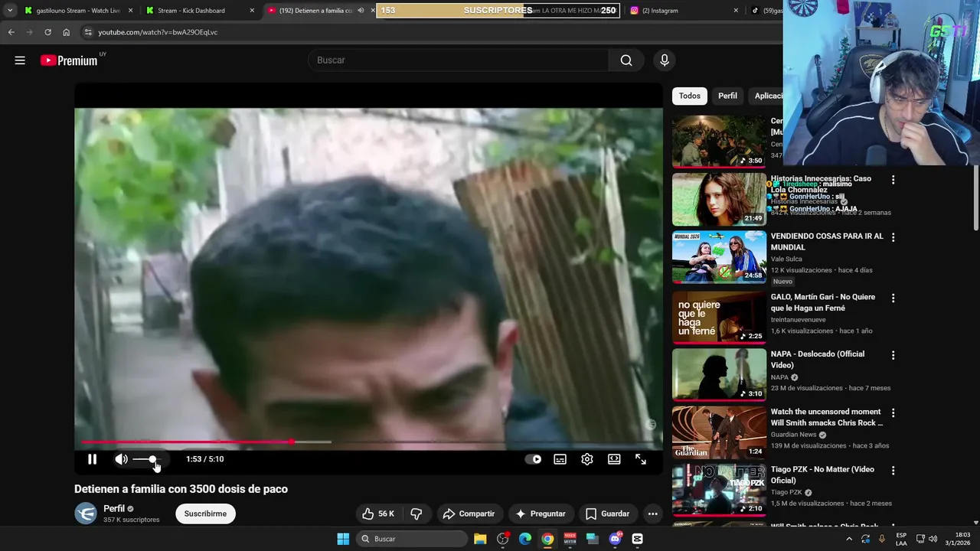
Task: Open CapCut from taskbar
Action: pos(637,539)
